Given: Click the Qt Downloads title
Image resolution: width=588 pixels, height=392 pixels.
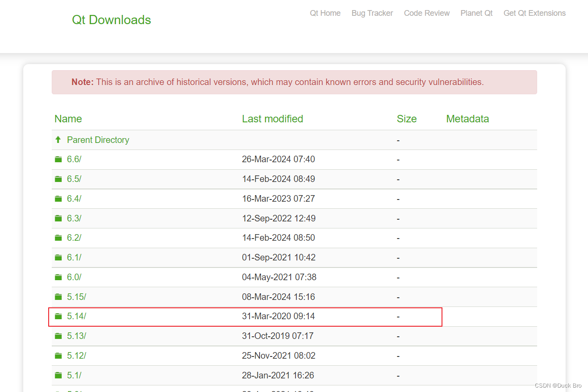Looking at the screenshot, I should click(111, 20).
